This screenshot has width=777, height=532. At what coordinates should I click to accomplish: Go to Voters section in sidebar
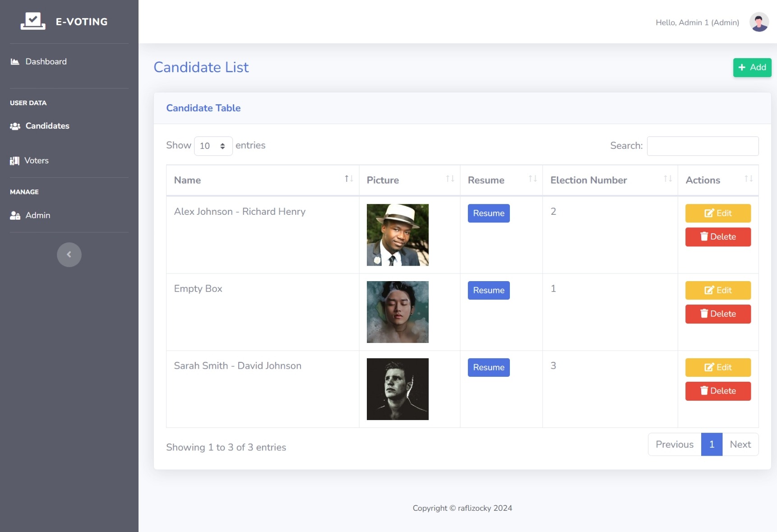click(x=36, y=161)
